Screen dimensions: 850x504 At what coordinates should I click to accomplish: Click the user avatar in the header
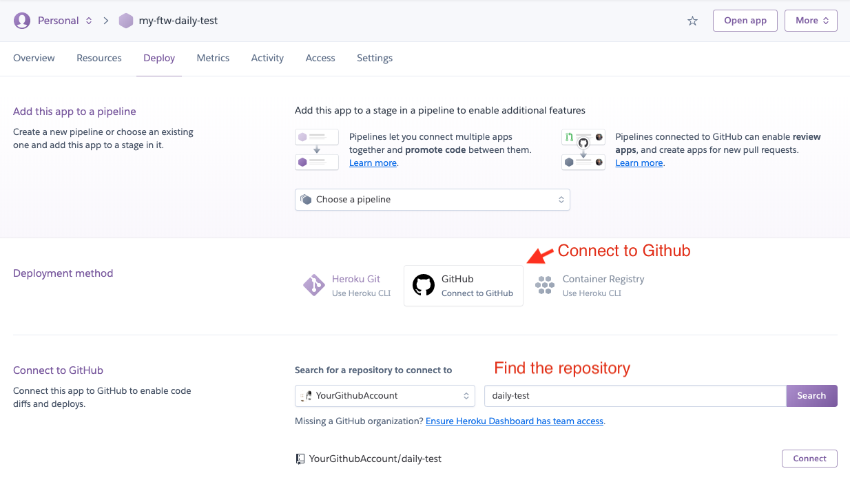click(x=21, y=21)
